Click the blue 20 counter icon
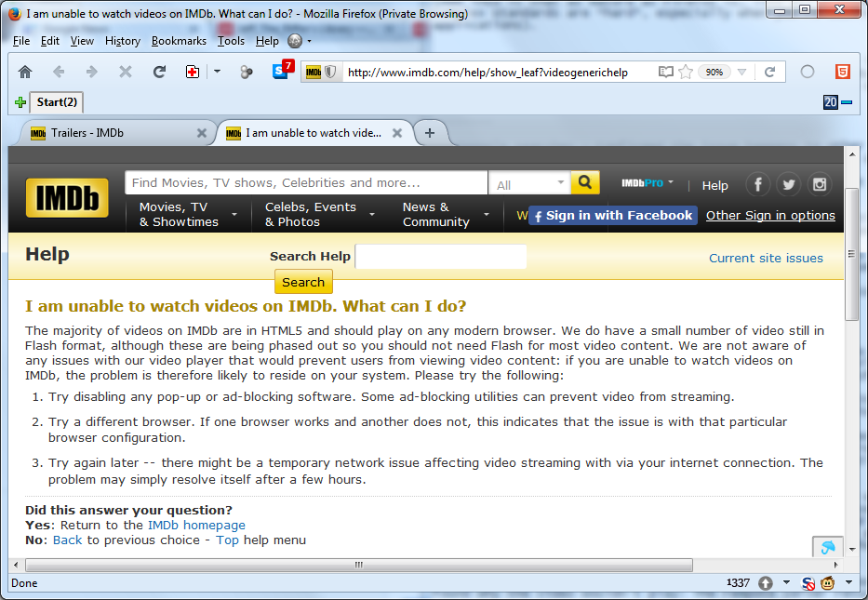This screenshot has width=868, height=600. coord(831,102)
